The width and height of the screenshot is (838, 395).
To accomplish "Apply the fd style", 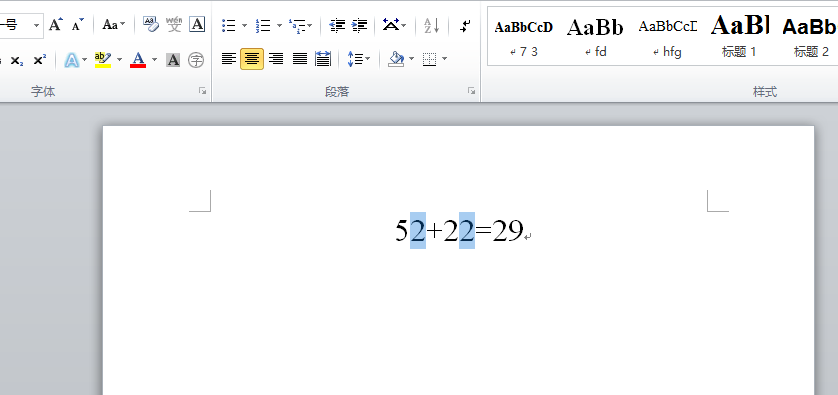I will [595, 35].
